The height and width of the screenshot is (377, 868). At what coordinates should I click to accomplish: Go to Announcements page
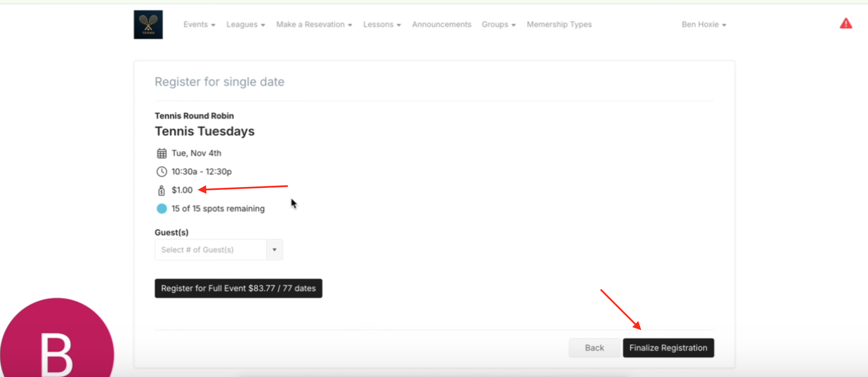coord(441,25)
